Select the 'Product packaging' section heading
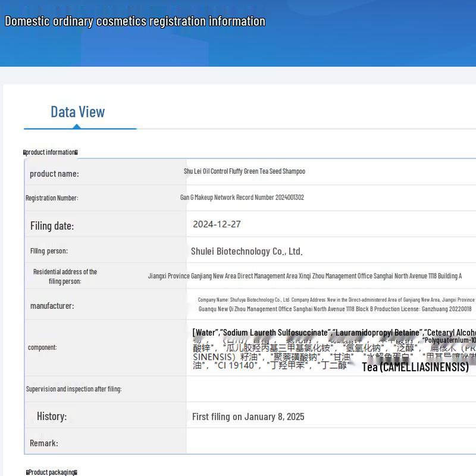 point(51,472)
